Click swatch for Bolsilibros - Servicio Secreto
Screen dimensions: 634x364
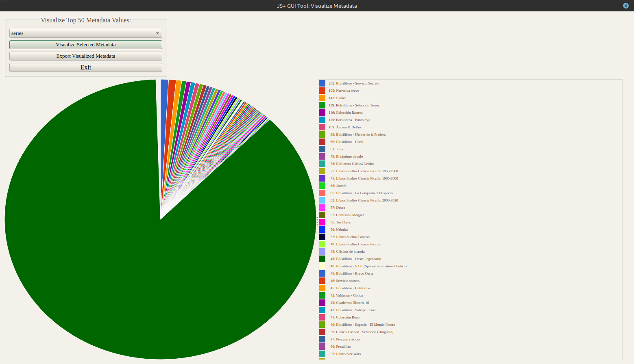pyautogui.click(x=322, y=83)
